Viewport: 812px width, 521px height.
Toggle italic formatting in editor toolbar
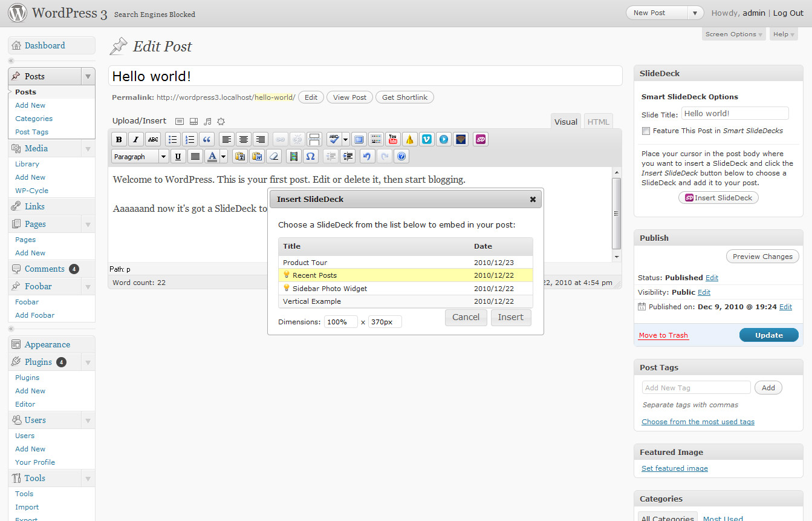coord(136,139)
